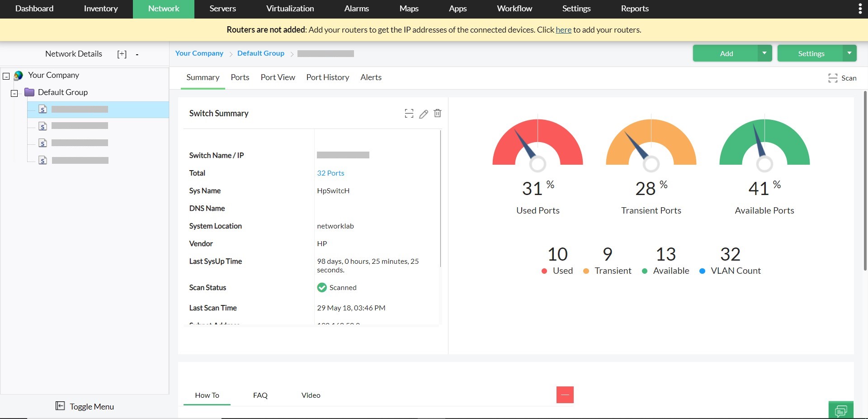Collapse the red minus help panel button
This screenshot has width=868, height=419.
(565, 395)
